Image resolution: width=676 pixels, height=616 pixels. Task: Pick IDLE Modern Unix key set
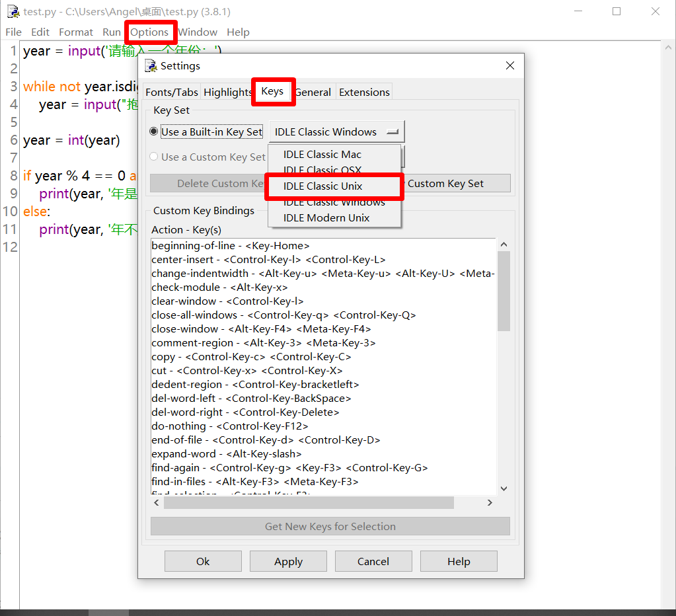326,217
